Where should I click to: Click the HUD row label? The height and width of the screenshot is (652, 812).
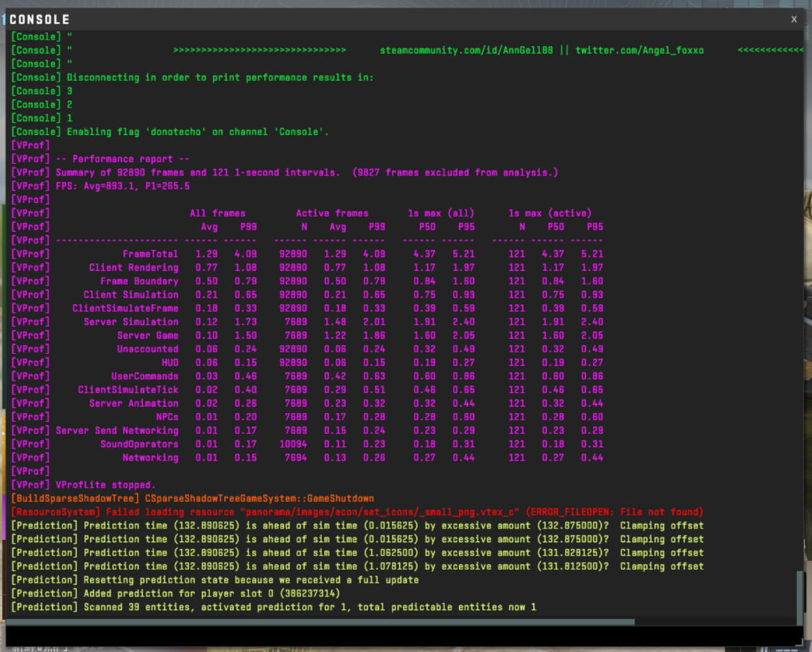pos(170,362)
